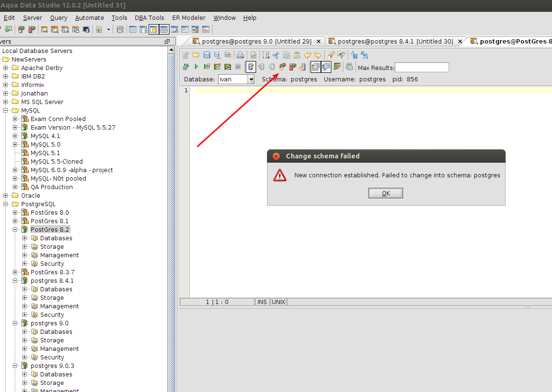
Task: Click the Select All marquee icon
Action: [266, 55]
